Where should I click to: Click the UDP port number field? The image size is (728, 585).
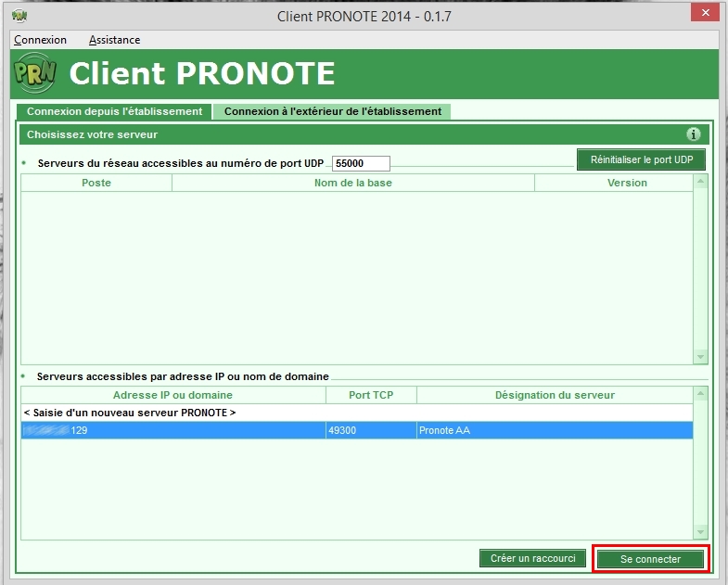[x=361, y=163]
